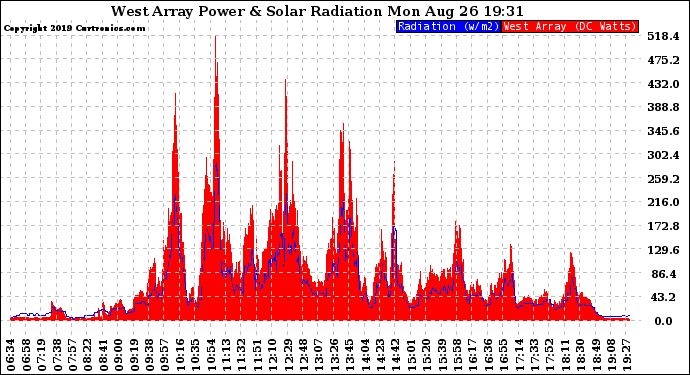The image size is (690, 375).
Task: Click the x-axis time label "17:14"
Action: [x=520, y=355]
